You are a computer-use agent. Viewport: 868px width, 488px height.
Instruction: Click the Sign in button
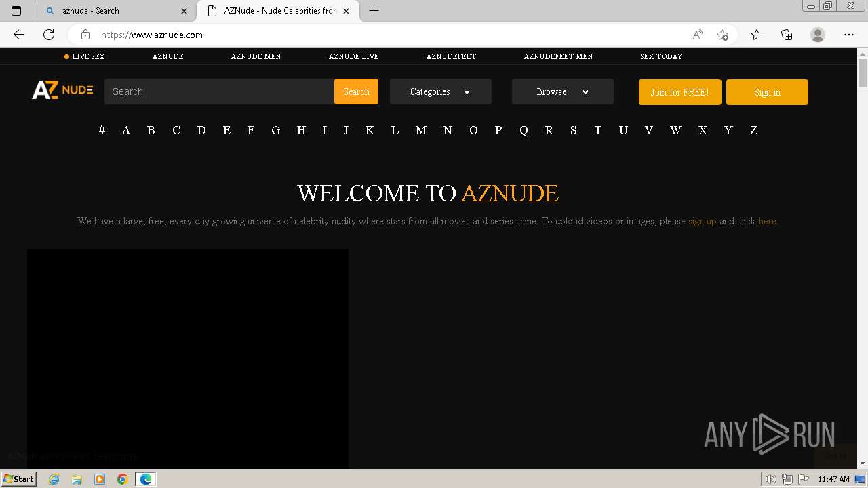(x=767, y=92)
